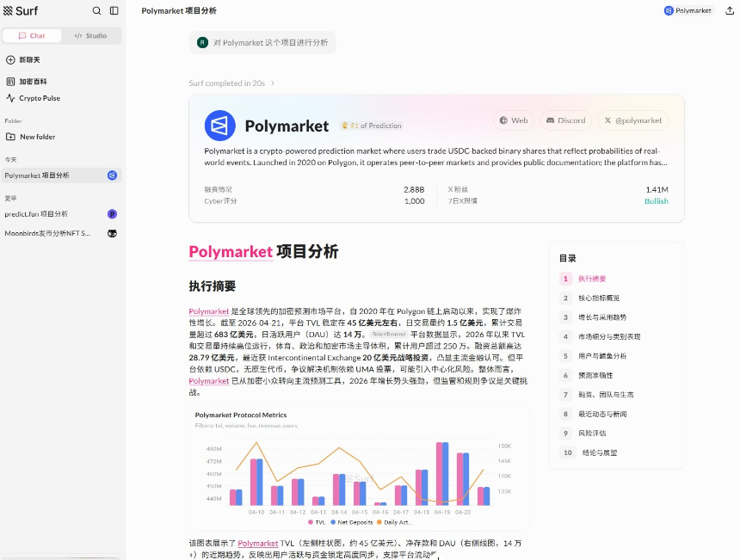Click the Polymarket blue logo in card
Image resolution: width=740 pixels, height=560 pixels.
(220, 126)
